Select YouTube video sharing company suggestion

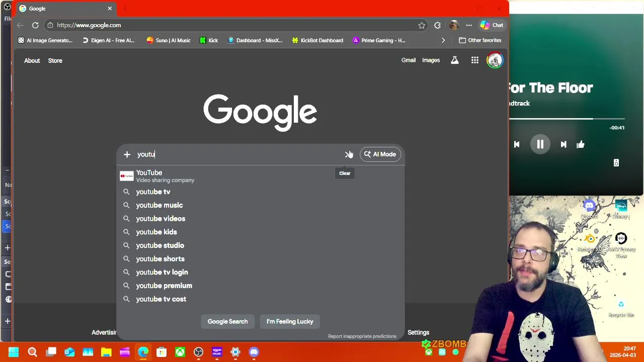pos(260,176)
